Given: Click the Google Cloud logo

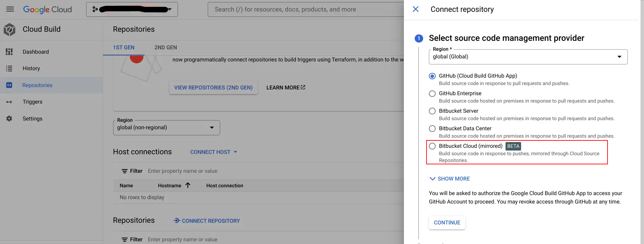Looking at the screenshot, I should coord(47,9).
